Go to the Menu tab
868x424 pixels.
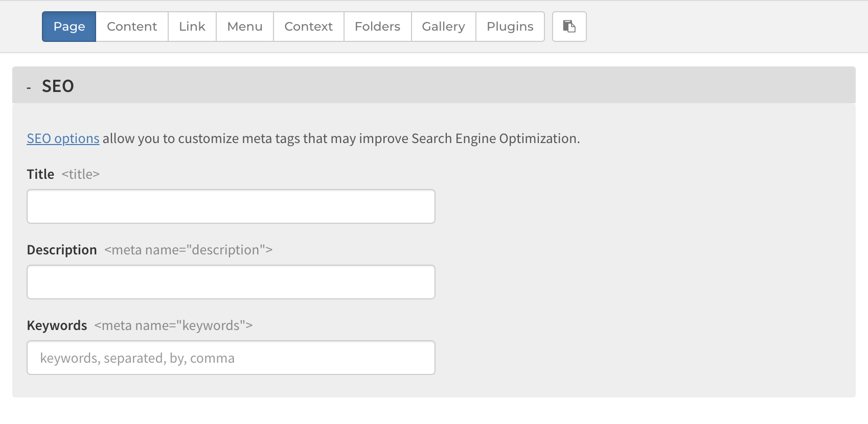(x=245, y=27)
